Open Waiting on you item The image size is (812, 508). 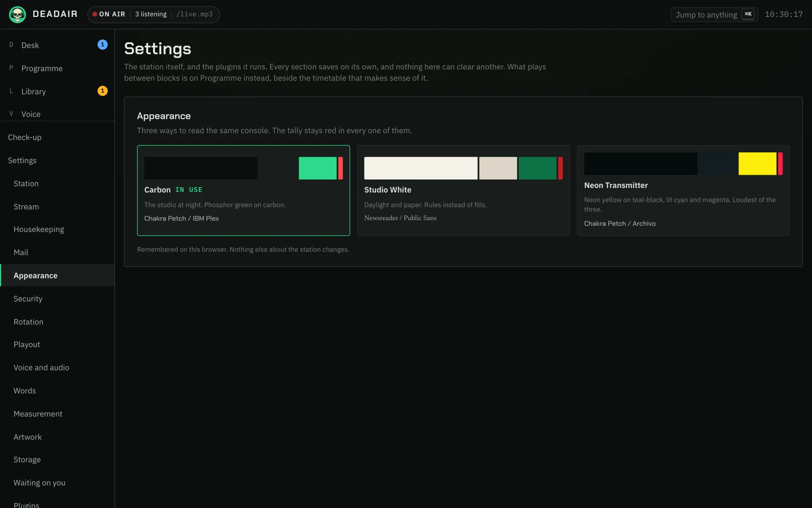(58, 483)
